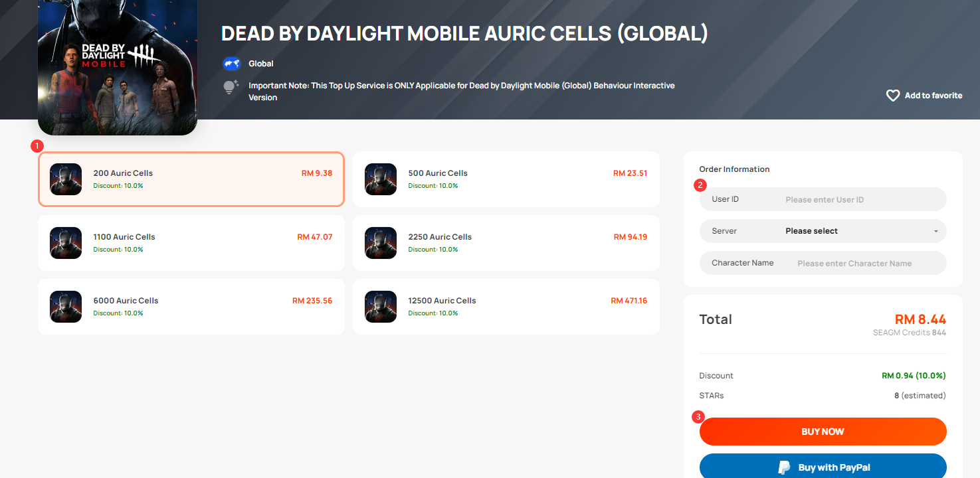Click the 2250 Auric Cells game icon
Viewport: 980px width, 478px height.
point(381,243)
